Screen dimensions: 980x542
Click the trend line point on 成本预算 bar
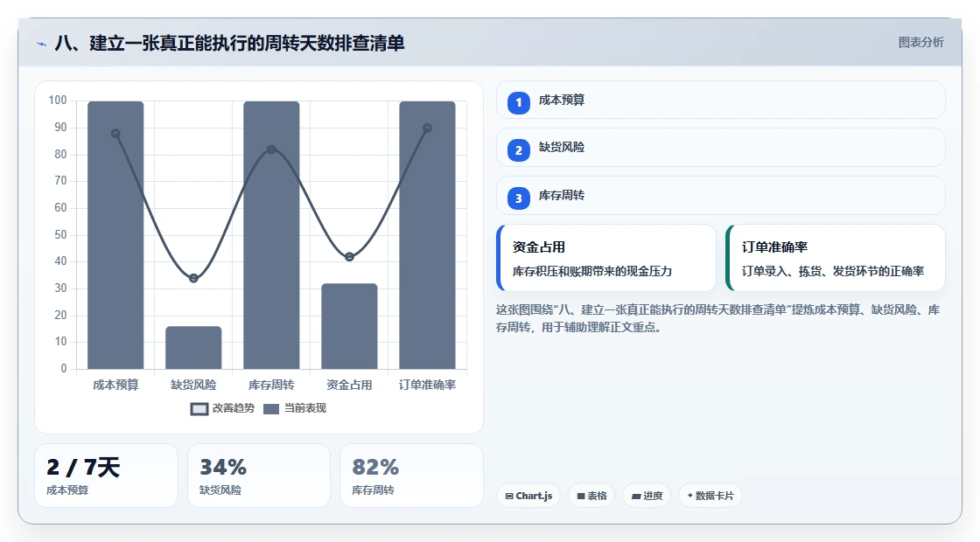[x=115, y=134]
